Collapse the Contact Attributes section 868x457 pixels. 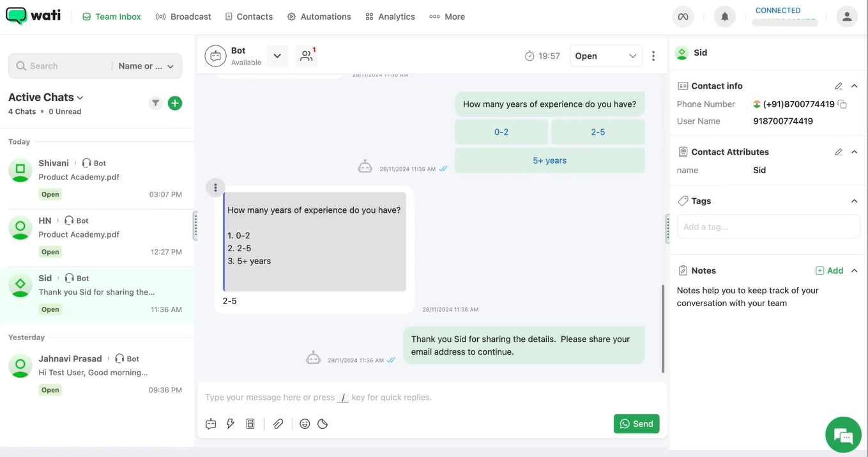[855, 152]
